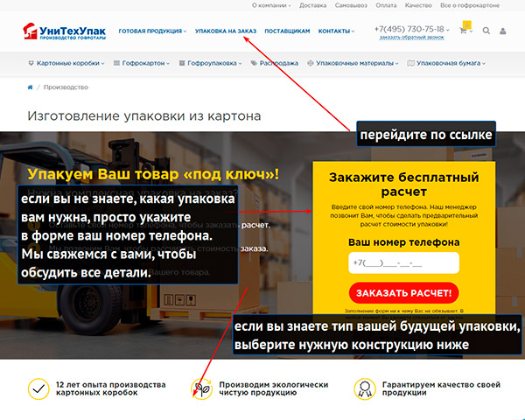Open the Самовывоз top link
This screenshot has width=525, height=420.
pyautogui.click(x=351, y=5)
